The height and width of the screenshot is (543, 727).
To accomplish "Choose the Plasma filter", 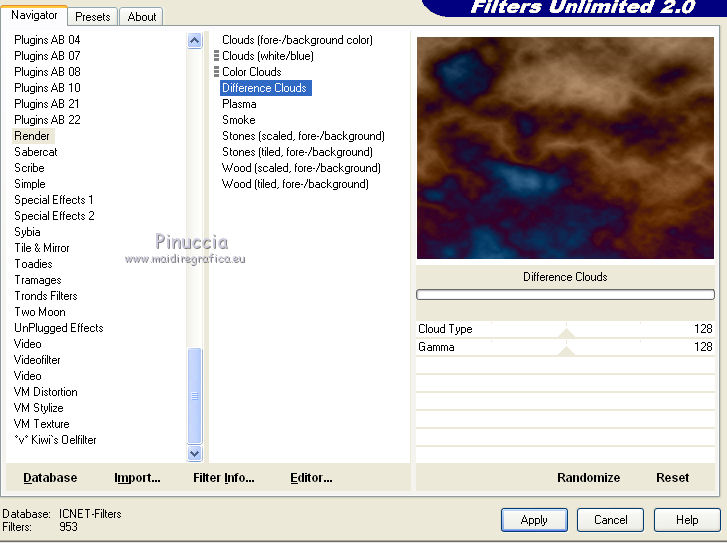I will [x=239, y=104].
